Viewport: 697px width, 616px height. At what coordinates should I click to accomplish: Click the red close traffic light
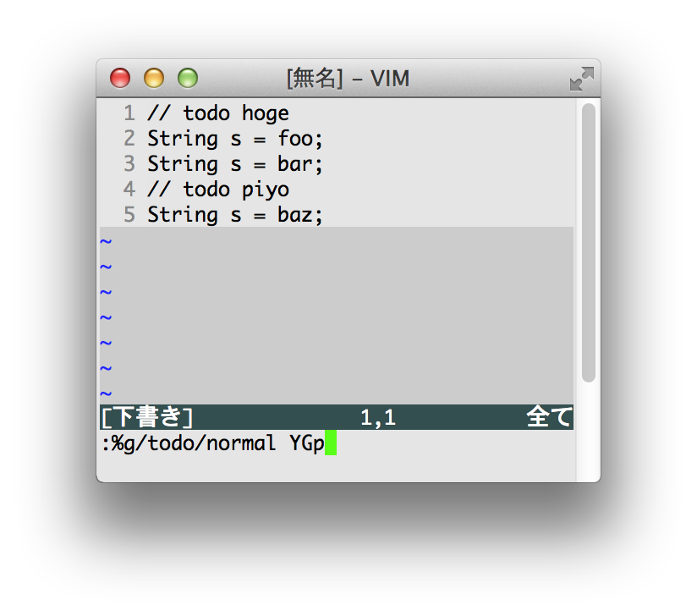pos(120,78)
